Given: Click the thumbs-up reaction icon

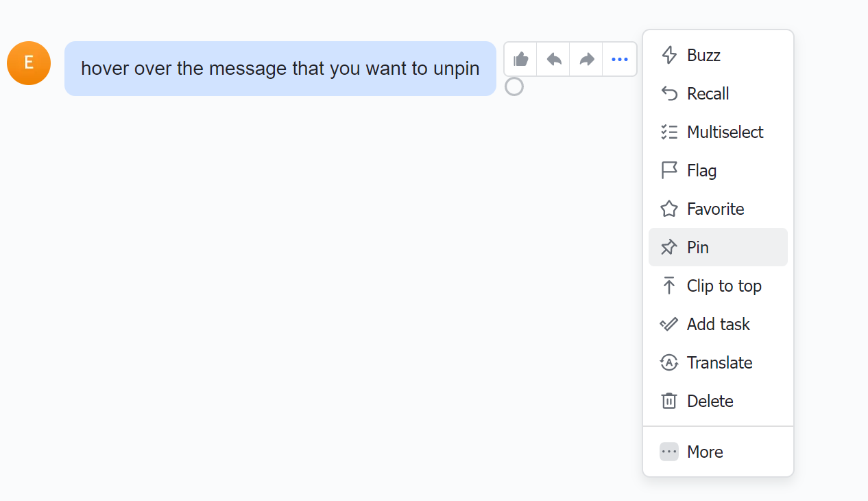Looking at the screenshot, I should [x=520, y=59].
